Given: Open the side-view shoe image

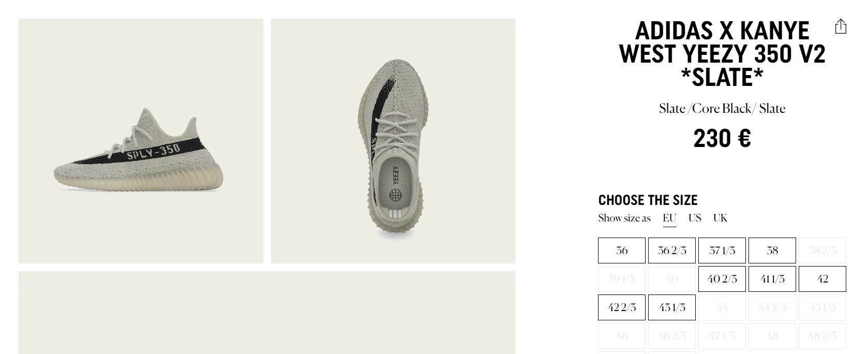Looking at the screenshot, I should tap(141, 141).
